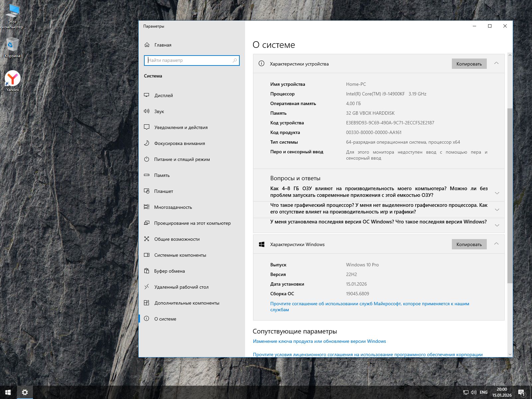Click the volume icon in system tray
Viewport: 532px width, 399px height.
point(474,392)
